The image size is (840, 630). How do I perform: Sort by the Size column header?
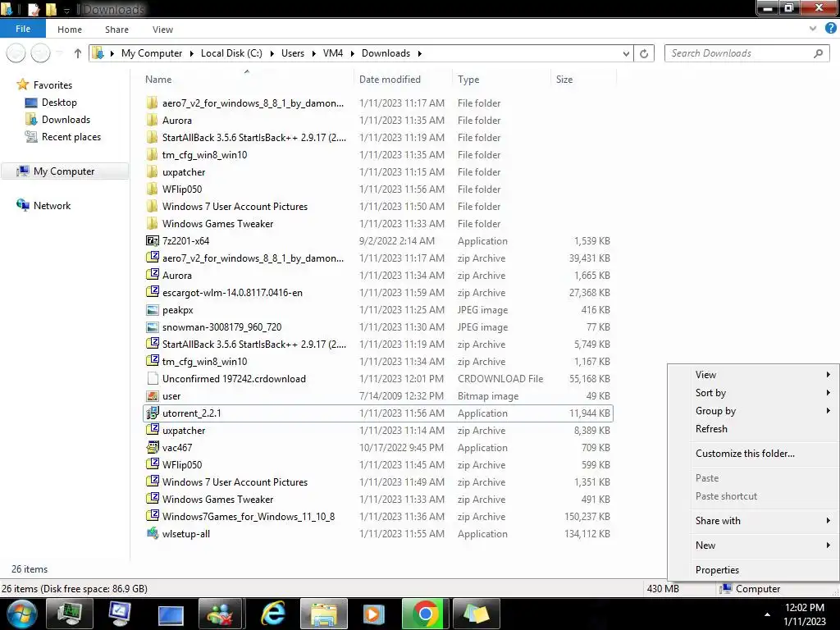(x=583, y=80)
